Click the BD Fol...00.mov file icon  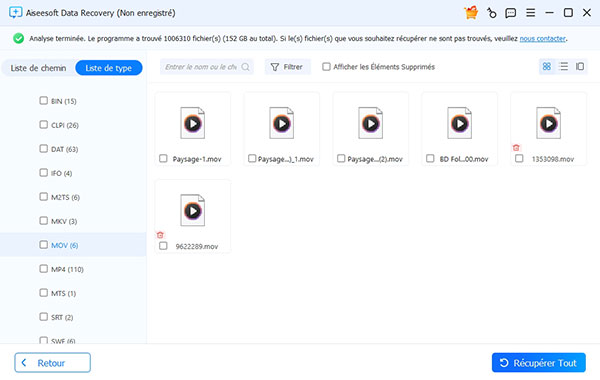pyautogui.click(x=460, y=123)
